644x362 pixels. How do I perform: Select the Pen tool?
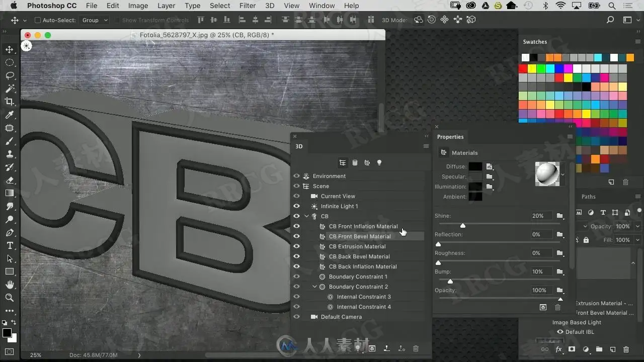[10, 233]
